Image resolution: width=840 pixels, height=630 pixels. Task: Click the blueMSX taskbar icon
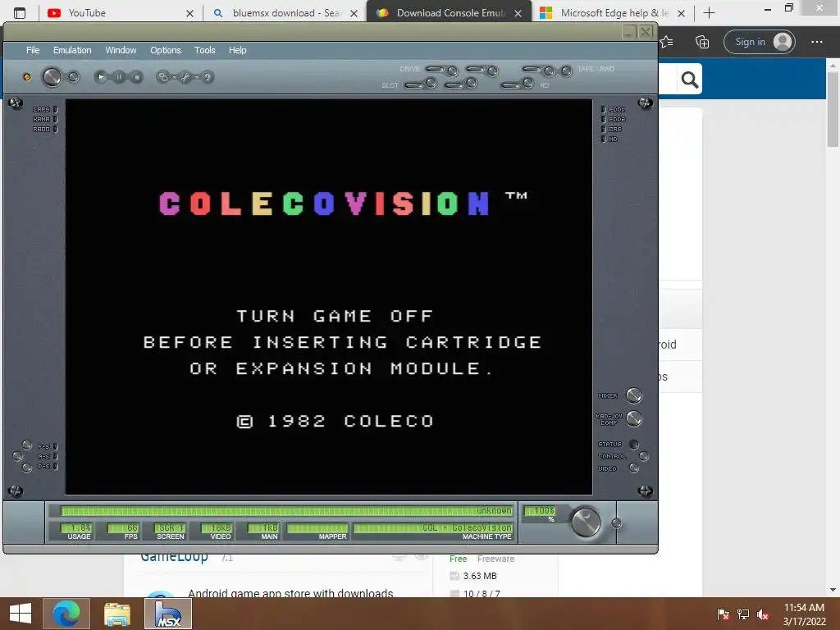167,614
